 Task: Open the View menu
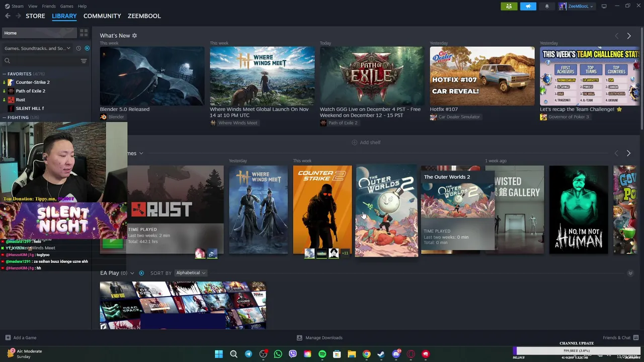pyautogui.click(x=33, y=6)
